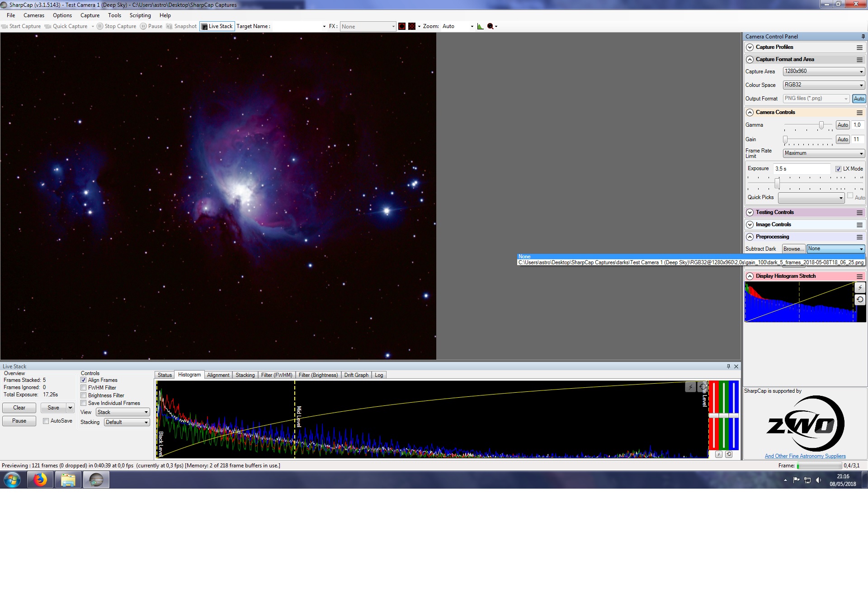Toggle the Live Stack toolbar button
The image size is (868, 609).
[217, 26]
